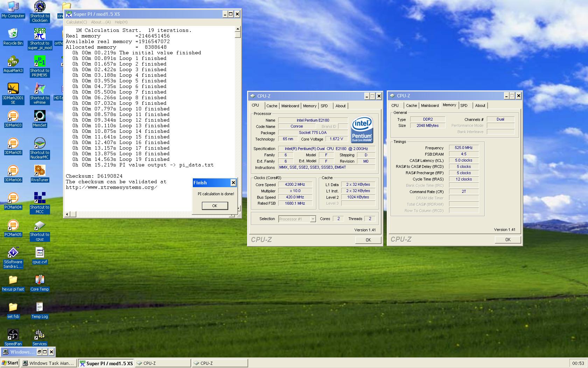Viewport: 588px width, 368px height.
Task: Open SiSoftware Sandra icon
Action: tap(13, 258)
